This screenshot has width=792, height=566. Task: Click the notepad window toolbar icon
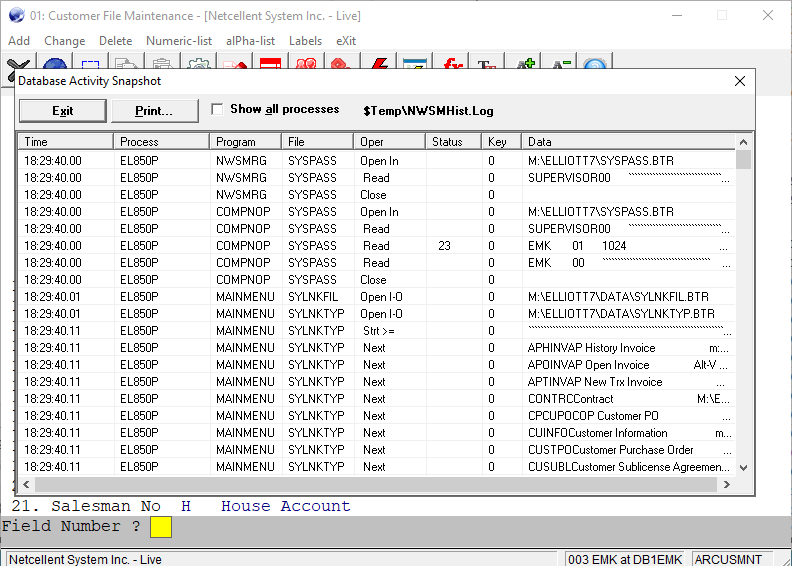point(415,63)
